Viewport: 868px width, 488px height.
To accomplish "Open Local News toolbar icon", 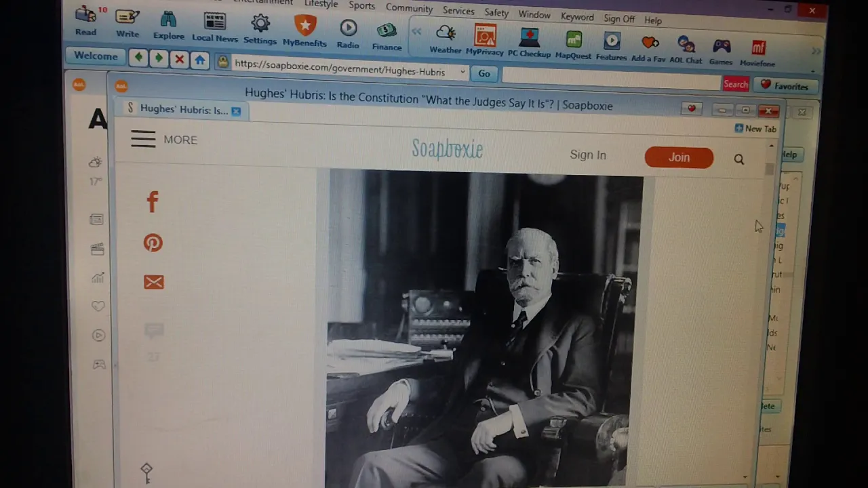I will pyautogui.click(x=214, y=27).
